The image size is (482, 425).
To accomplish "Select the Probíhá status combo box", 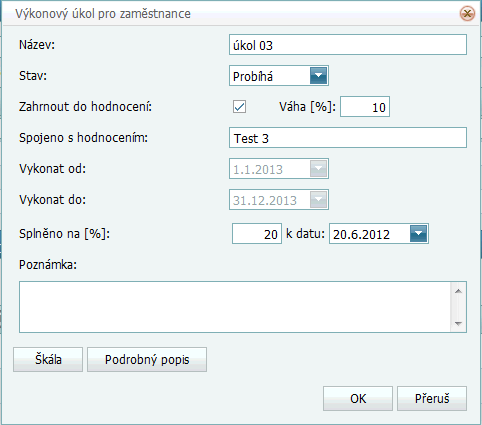I will [x=279, y=76].
